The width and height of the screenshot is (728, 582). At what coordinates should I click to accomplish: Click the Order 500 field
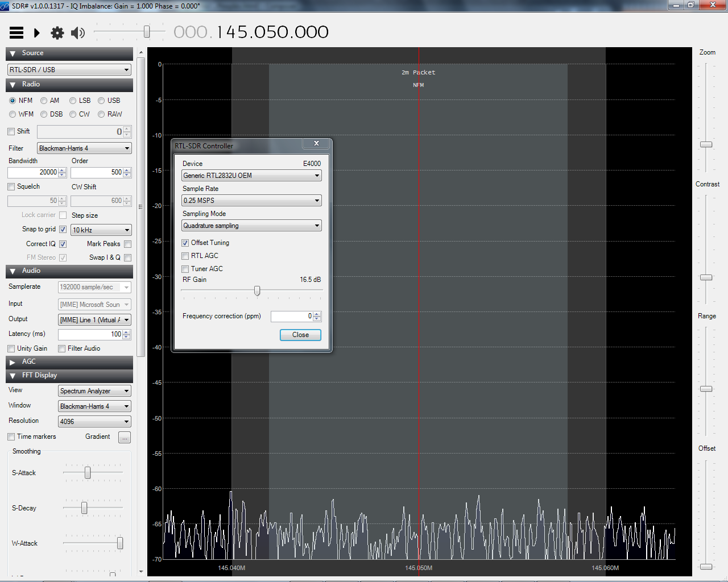[x=101, y=172]
